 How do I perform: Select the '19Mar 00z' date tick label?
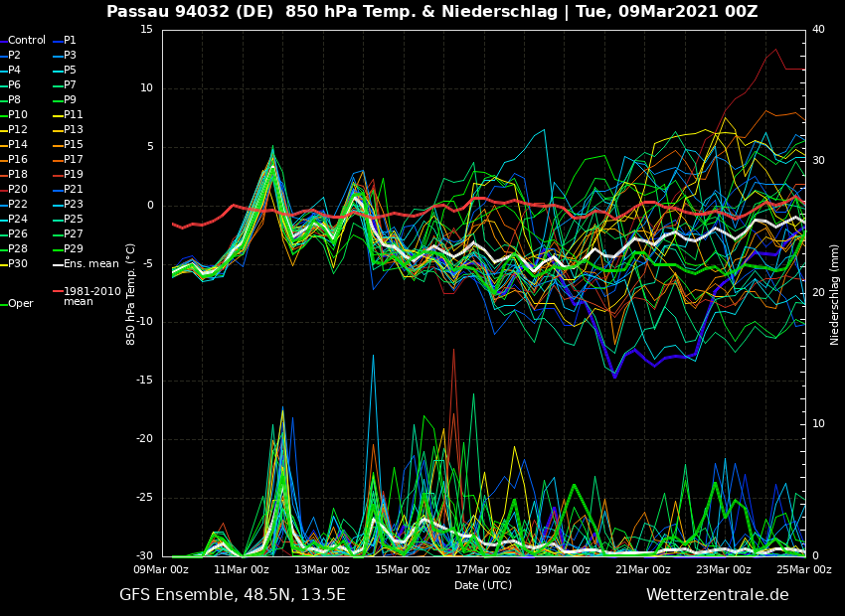tap(563, 569)
